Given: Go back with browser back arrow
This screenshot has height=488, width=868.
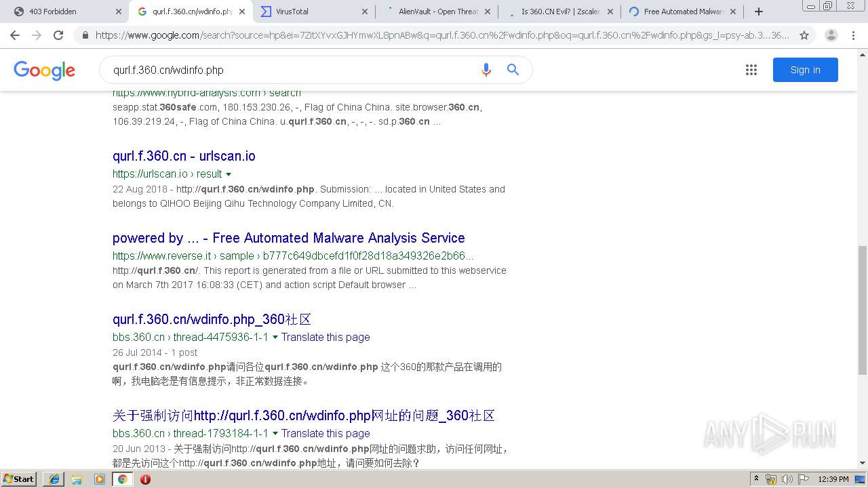Looking at the screenshot, I should tap(15, 35).
